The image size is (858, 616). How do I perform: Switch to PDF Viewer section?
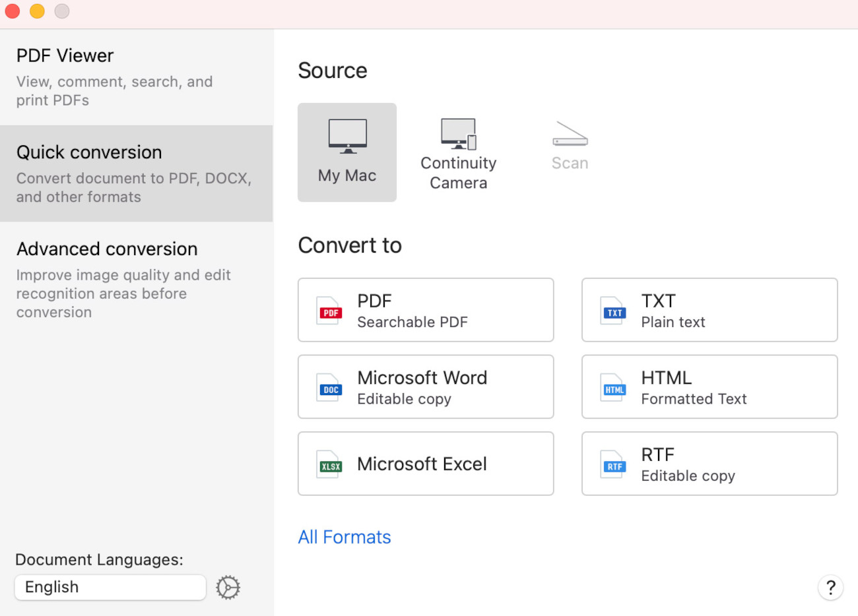pyautogui.click(x=137, y=77)
